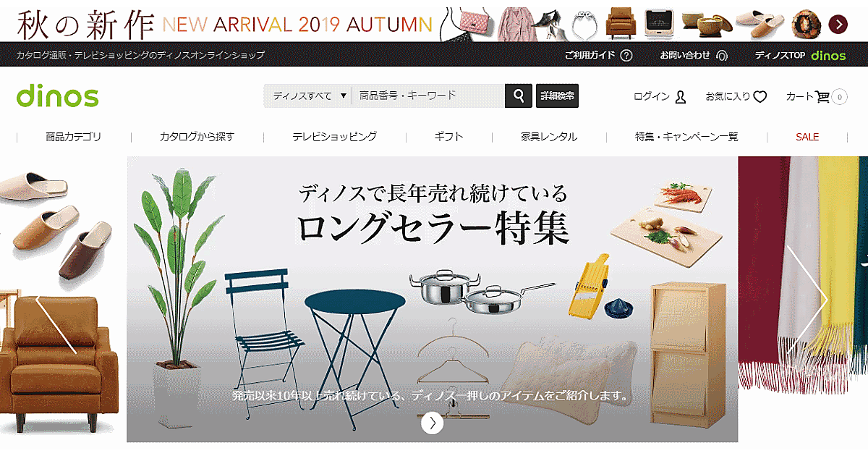Image resolution: width=868 pixels, height=456 pixels.
Task: Click the circular arrow on long-seller banner
Action: (432, 423)
